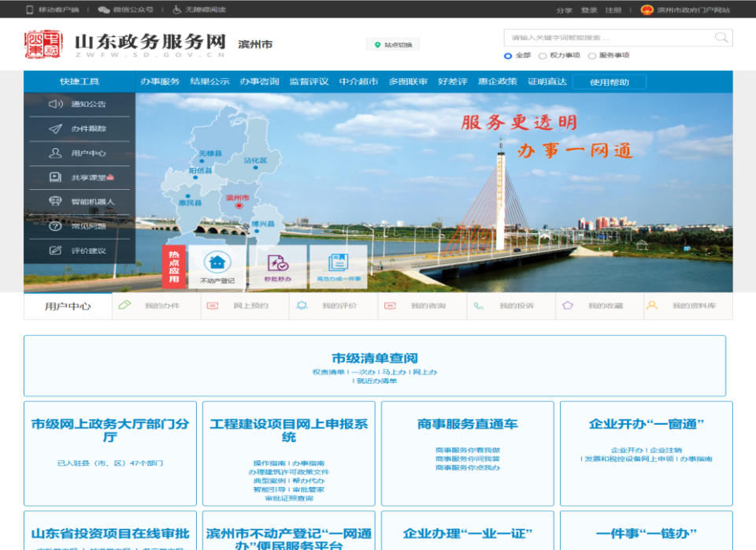Open the 办事服务 menu item
756x550 pixels.
(x=160, y=82)
